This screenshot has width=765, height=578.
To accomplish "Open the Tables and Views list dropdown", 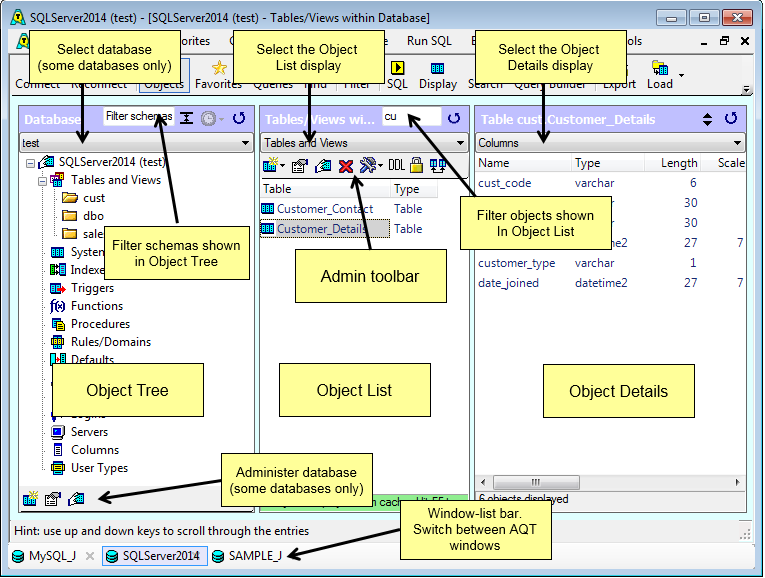I will pos(460,143).
